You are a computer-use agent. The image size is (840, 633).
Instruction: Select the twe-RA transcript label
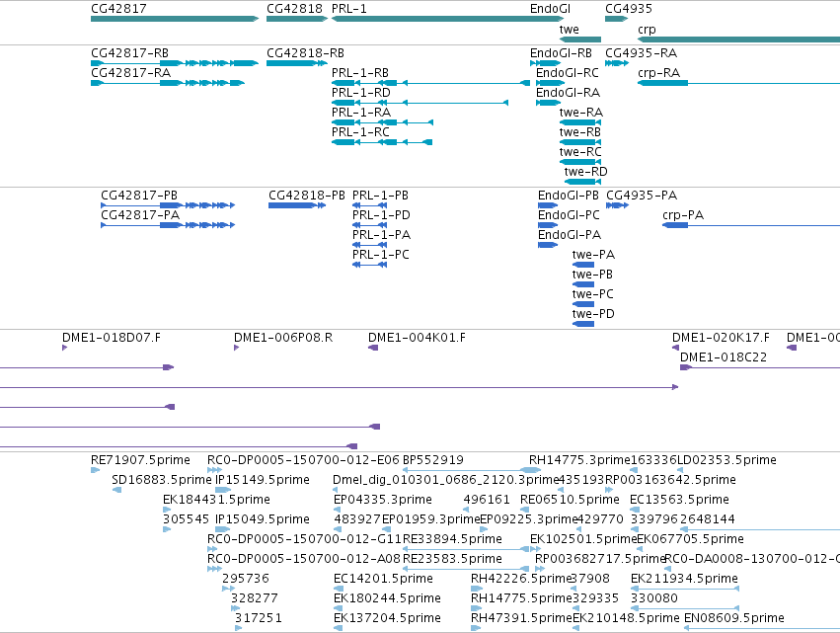point(581,113)
